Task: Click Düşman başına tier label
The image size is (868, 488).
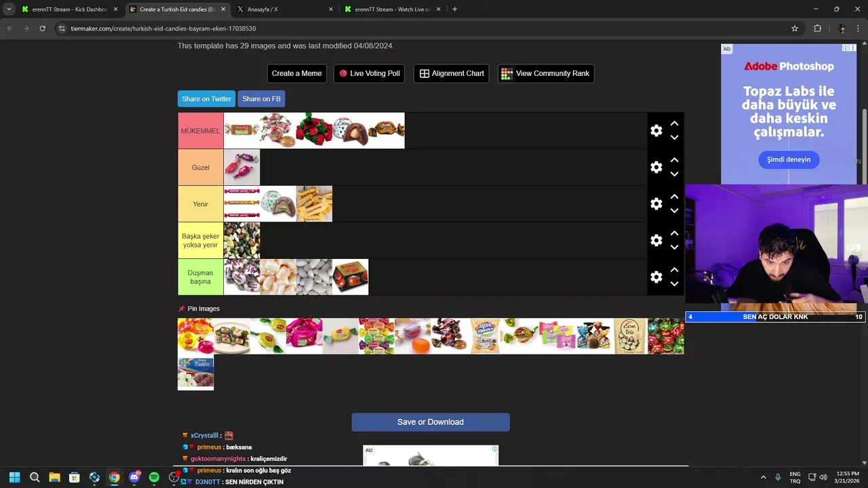Action: [201, 277]
